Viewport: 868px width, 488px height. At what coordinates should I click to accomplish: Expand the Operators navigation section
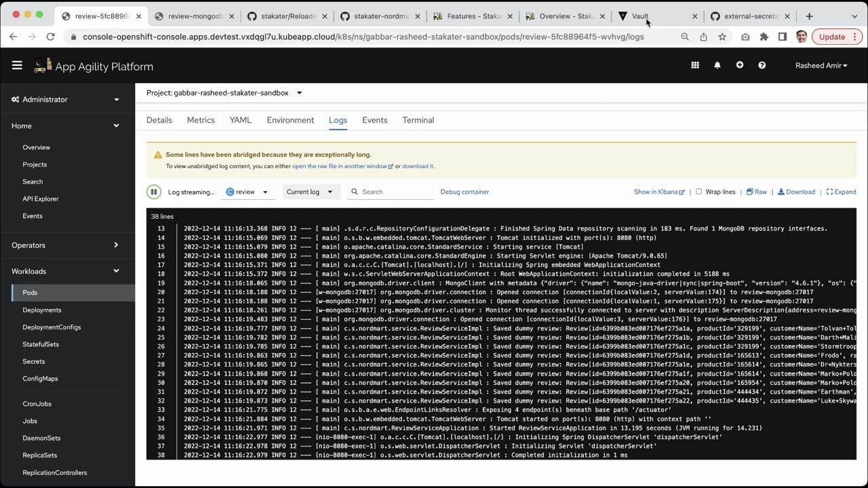(66, 245)
